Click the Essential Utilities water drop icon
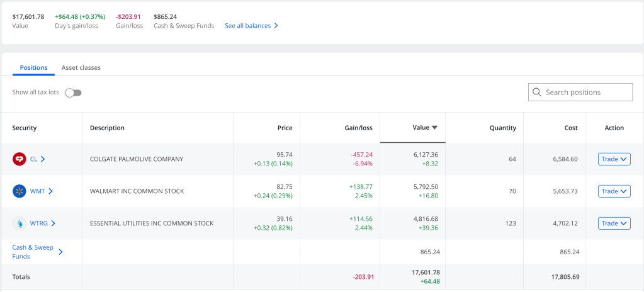 (19, 223)
